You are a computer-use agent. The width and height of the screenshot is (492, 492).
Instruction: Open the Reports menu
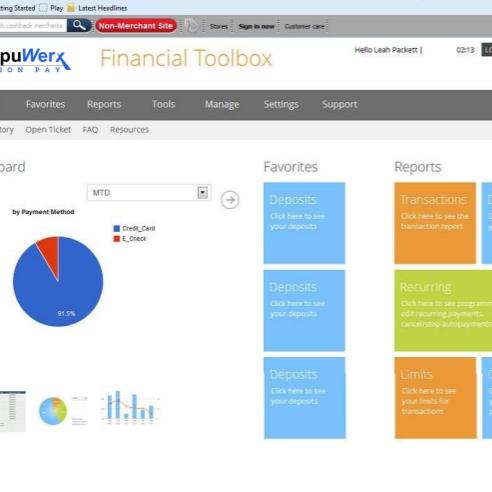click(104, 104)
